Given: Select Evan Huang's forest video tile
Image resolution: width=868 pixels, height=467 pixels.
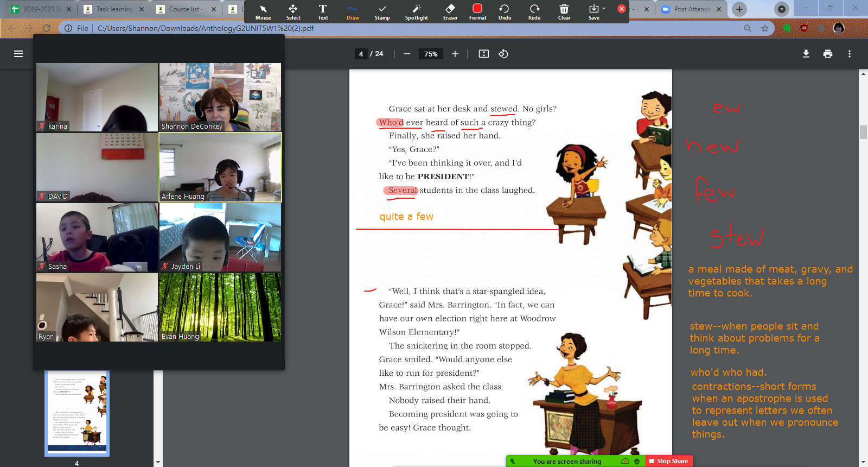Looking at the screenshot, I should pos(220,307).
